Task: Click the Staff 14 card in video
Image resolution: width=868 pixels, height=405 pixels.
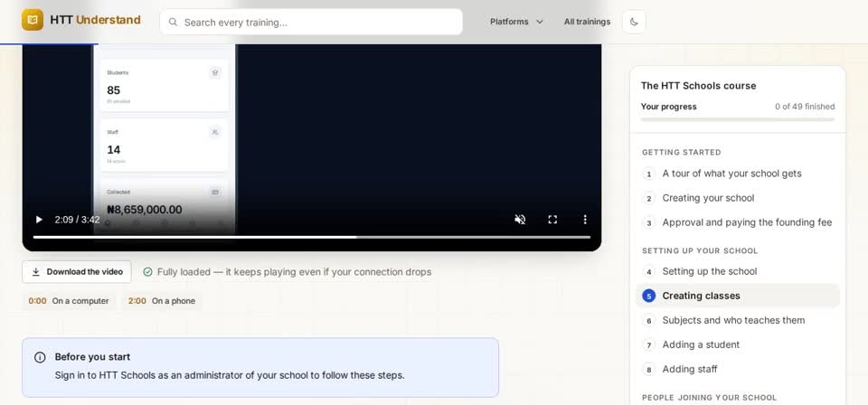Action: pyautogui.click(x=164, y=146)
